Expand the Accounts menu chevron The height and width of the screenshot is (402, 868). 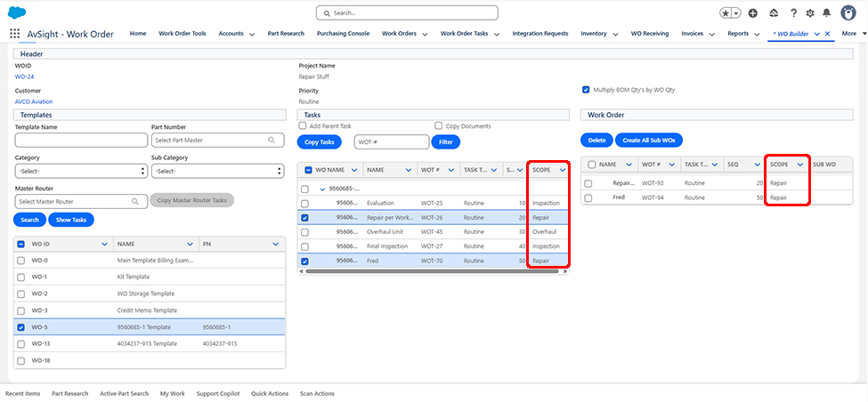[252, 34]
